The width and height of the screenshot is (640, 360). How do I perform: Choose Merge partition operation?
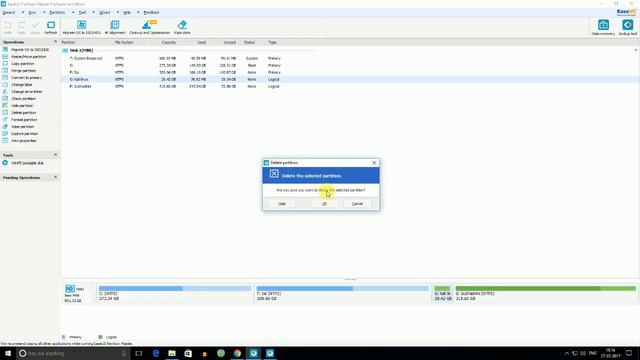coord(19,71)
